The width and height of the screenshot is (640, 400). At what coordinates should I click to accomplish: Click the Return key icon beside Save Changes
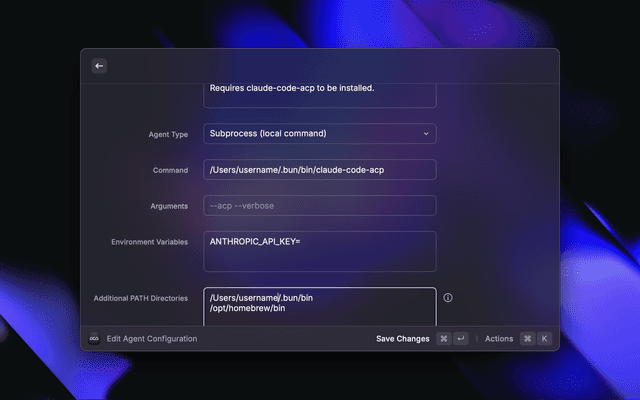coord(461,339)
